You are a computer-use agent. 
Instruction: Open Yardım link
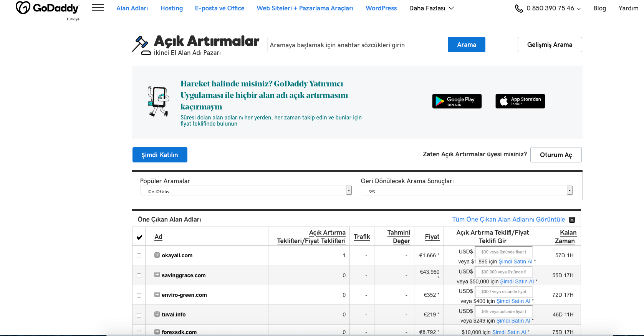click(x=628, y=8)
